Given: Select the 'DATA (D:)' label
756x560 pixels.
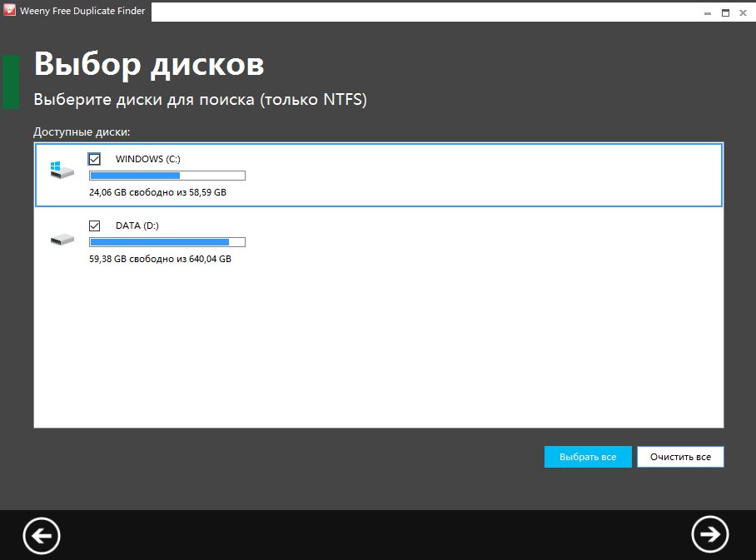Looking at the screenshot, I should click(137, 225).
